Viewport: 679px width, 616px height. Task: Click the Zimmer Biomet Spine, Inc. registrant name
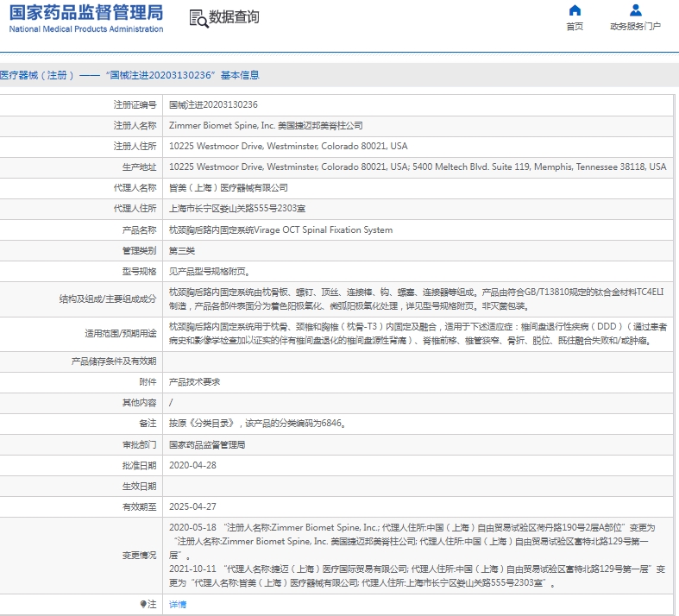(266, 126)
